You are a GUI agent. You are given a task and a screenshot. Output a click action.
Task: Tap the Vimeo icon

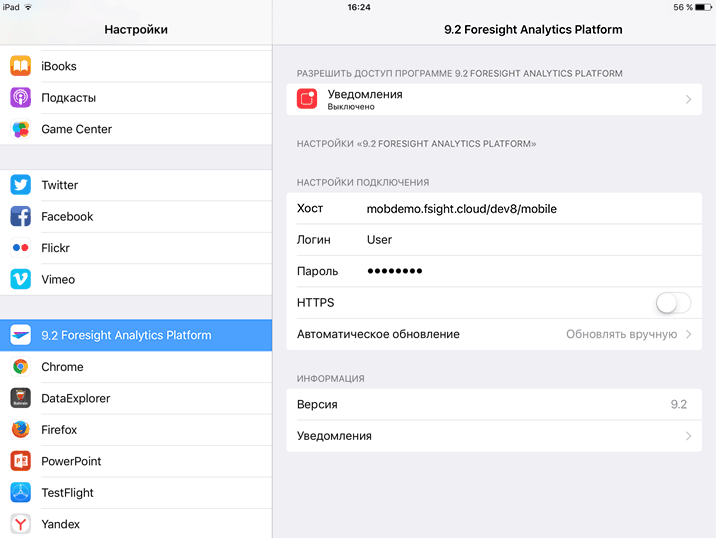[21, 279]
